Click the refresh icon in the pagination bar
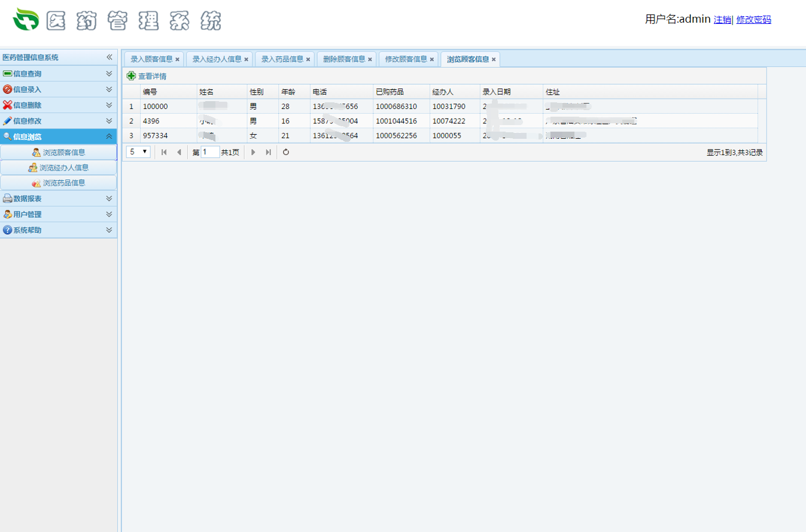Screen dimensions: 806x532 click(286, 152)
